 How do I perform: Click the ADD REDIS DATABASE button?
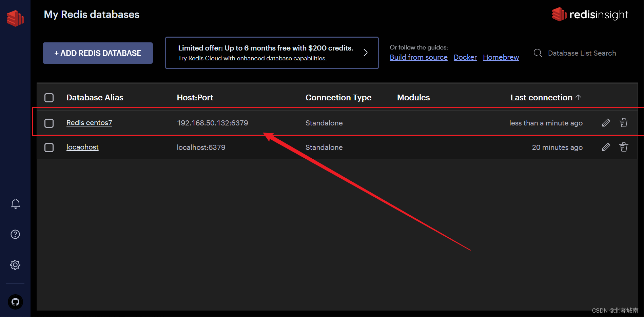98,53
